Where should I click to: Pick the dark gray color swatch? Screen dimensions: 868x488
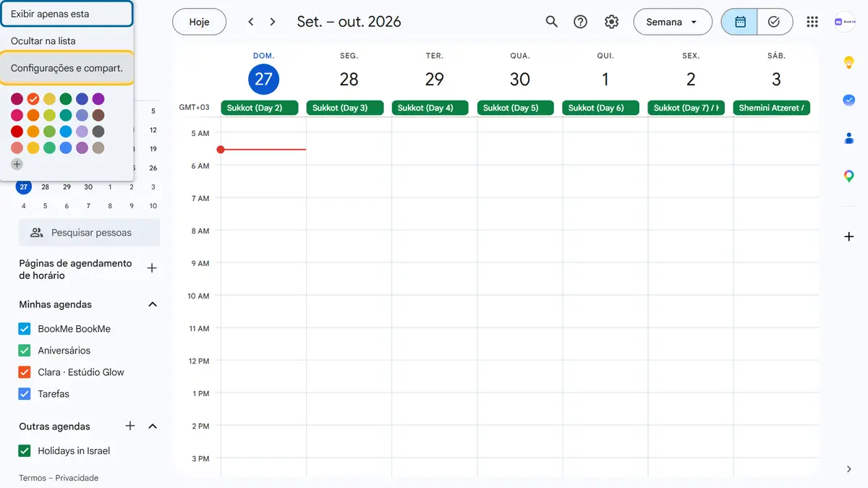[x=98, y=132]
